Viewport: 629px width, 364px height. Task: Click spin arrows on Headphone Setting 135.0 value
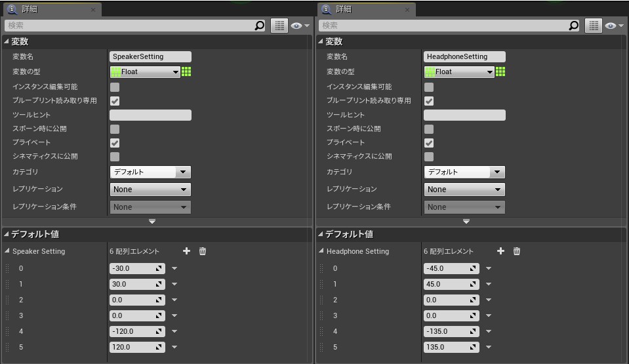coord(473,347)
